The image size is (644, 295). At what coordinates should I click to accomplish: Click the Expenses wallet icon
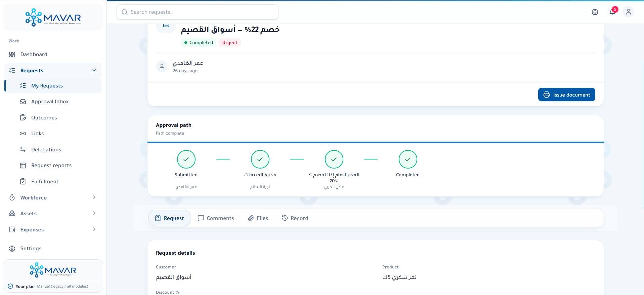pos(12,229)
